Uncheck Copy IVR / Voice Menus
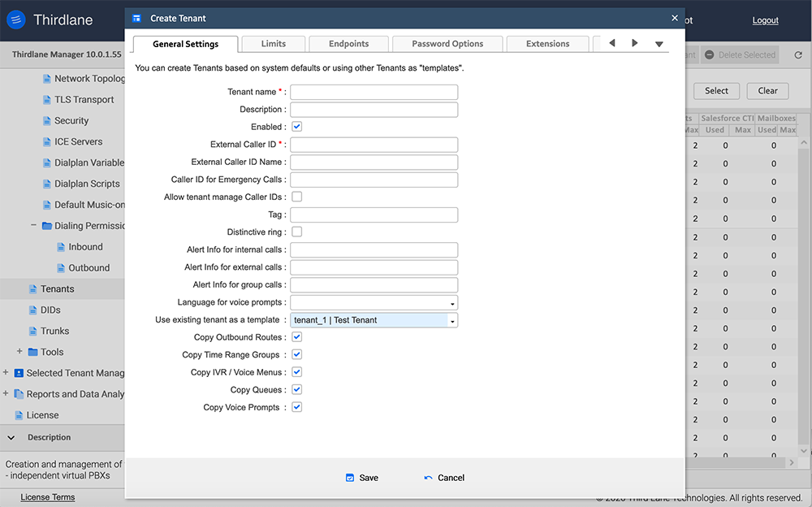This screenshot has height=507, width=812. pyautogui.click(x=296, y=372)
